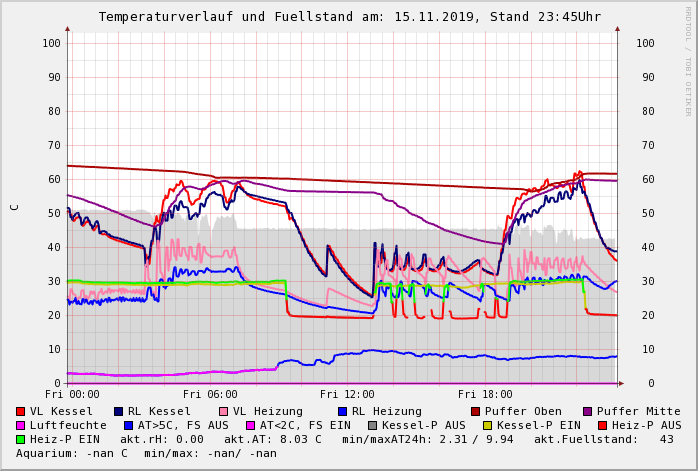The height and width of the screenshot is (471, 698).
Task: Click the gray Kessel-P AUS swatch
Action: click(373, 425)
